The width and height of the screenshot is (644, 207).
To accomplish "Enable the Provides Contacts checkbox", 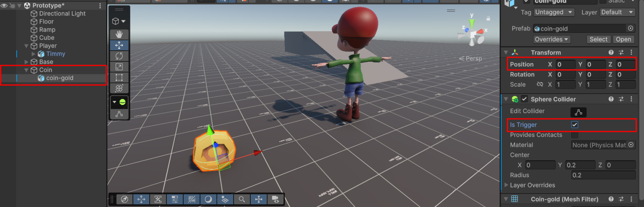I will point(575,135).
